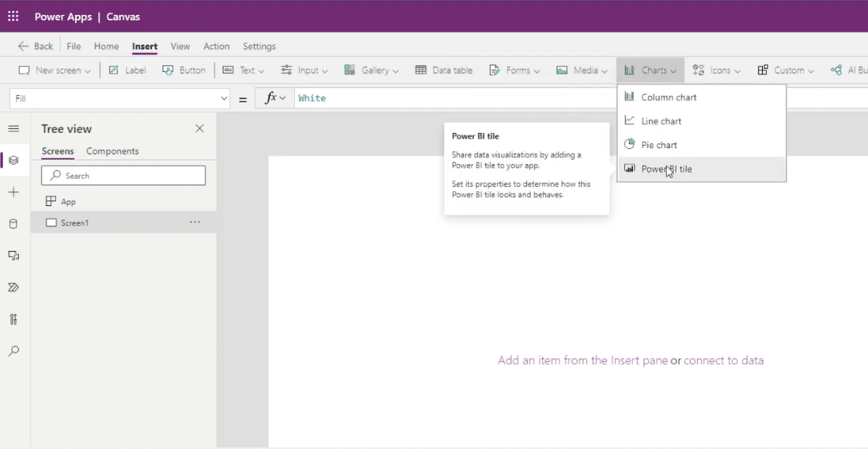Open the Data sources cylinder icon
Image resolution: width=868 pixels, height=449 pixels.
13,224
